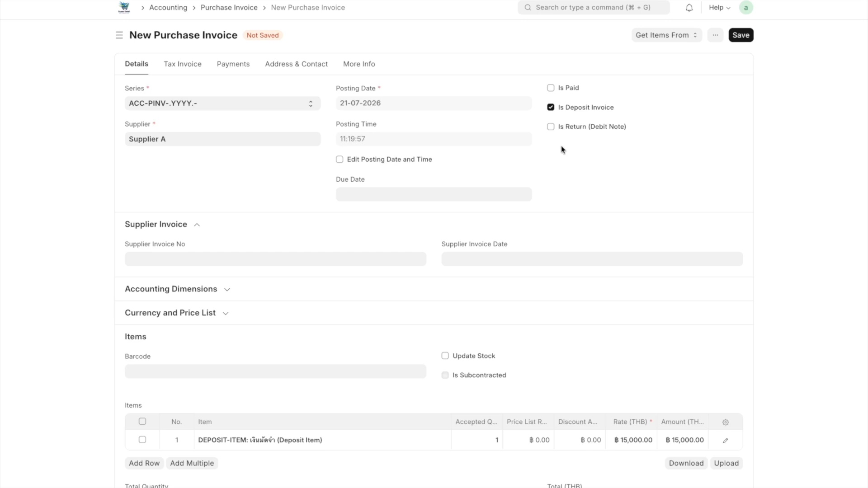Click the Price List Rate cell ฿ 0.00
868x488 pixels.
[528, 440]
